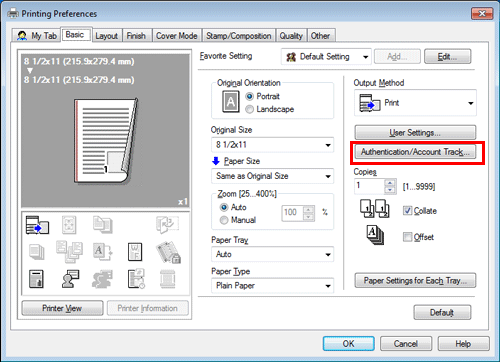Open the Stamp/Composition tab
This screenshot has width=500, height=362.
coord(239,36)
